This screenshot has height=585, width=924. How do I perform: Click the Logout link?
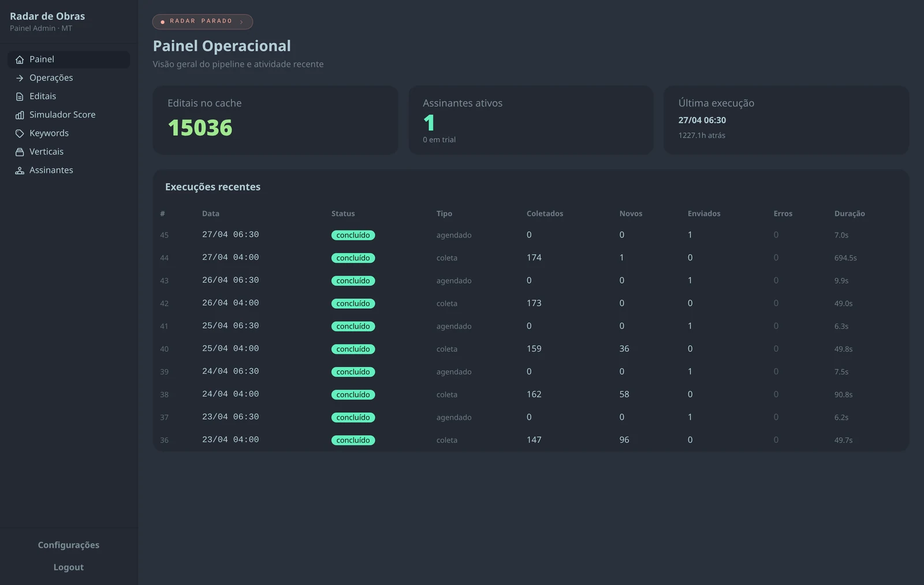pyautogui.click(x=69, y=568)
